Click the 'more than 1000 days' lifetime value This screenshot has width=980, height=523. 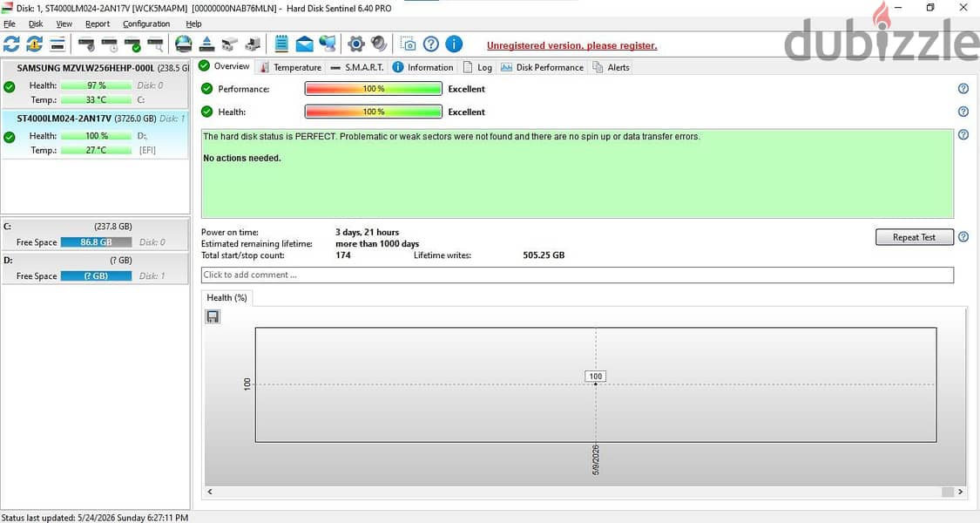click(x=377, y=244)
